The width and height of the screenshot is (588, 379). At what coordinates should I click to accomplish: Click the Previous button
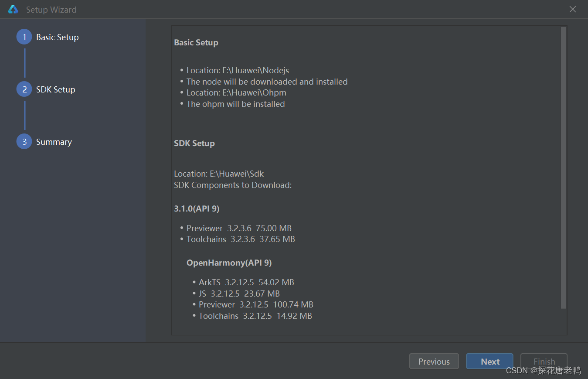(434, 362)
